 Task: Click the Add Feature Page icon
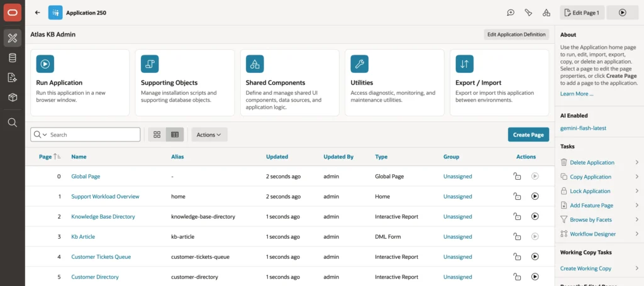564,206
